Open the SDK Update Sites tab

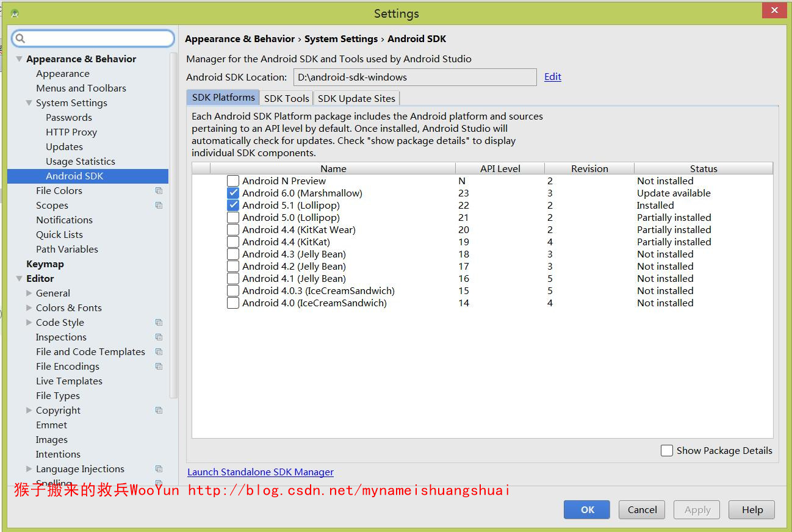coord(356,98)
